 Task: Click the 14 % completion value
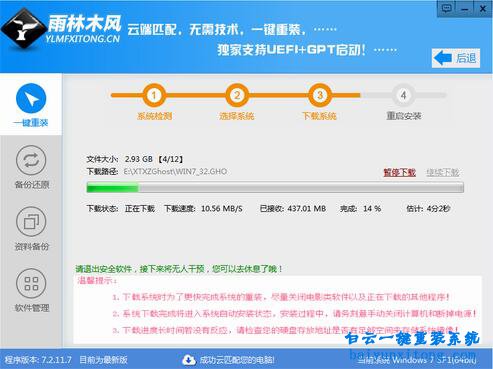tap(372, 209)
